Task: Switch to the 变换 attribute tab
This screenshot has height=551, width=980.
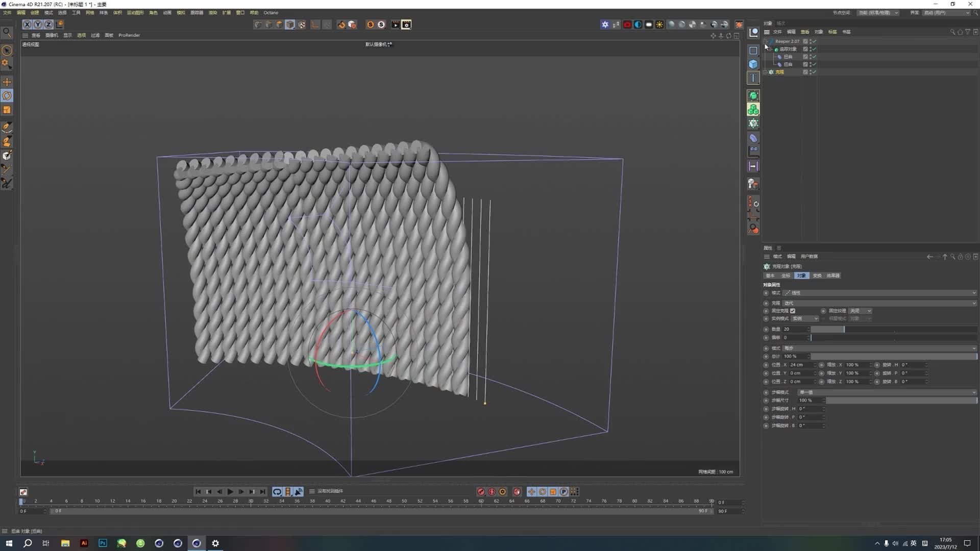Action: pos(817,275)
